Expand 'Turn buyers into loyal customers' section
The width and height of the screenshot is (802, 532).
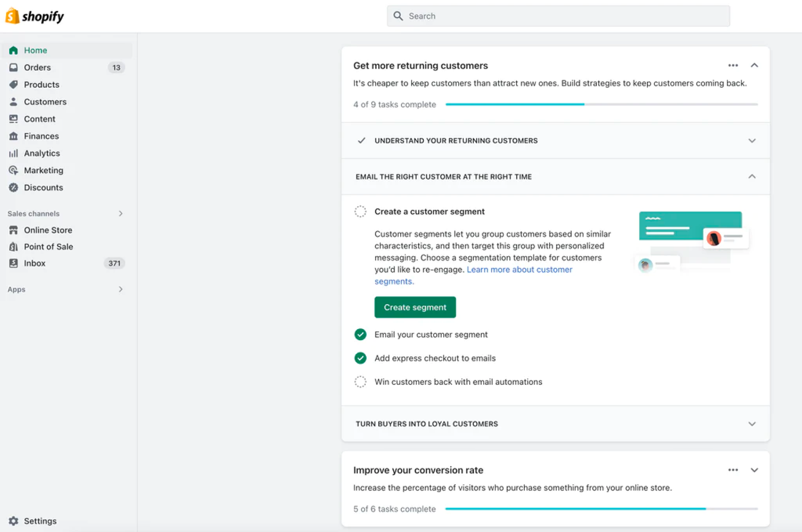[752, 424]
